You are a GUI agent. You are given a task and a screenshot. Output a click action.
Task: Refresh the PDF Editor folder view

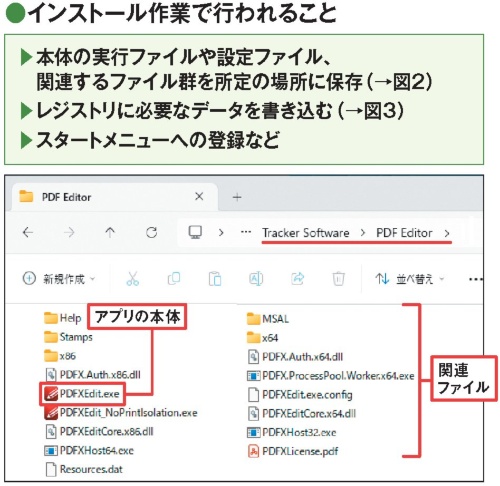152,232
